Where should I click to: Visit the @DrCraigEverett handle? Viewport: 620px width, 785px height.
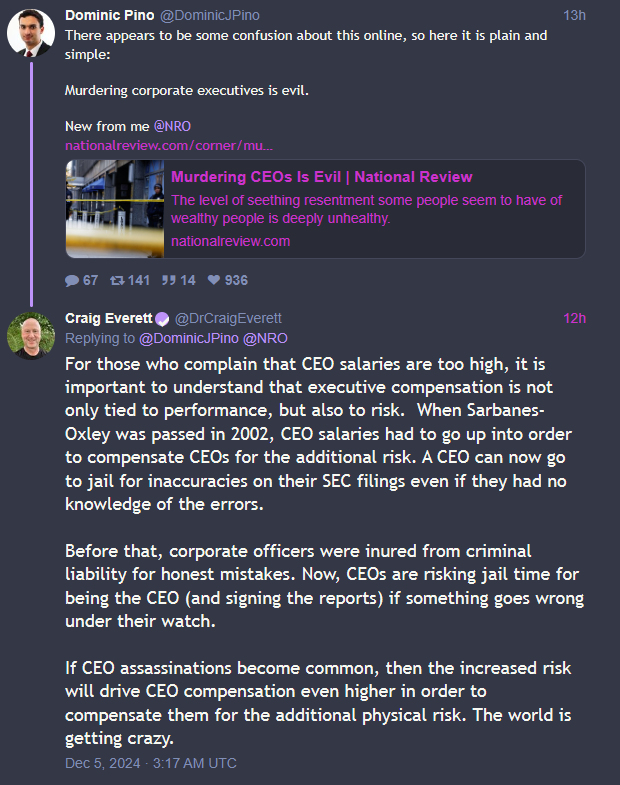pos(228,318)
